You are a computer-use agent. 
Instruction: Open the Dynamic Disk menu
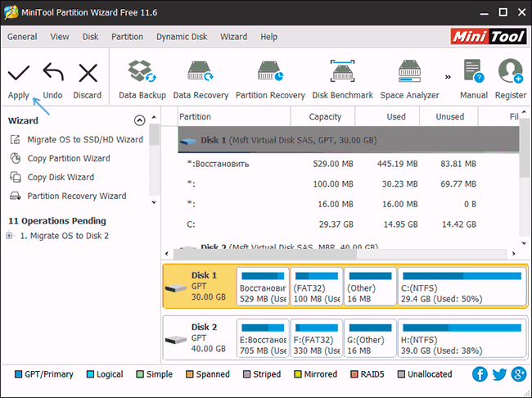pos(182,37)
